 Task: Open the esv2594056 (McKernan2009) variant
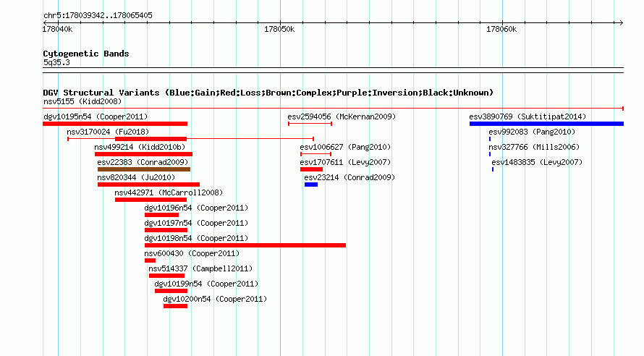pyautogui.click(x=342, y=116)
